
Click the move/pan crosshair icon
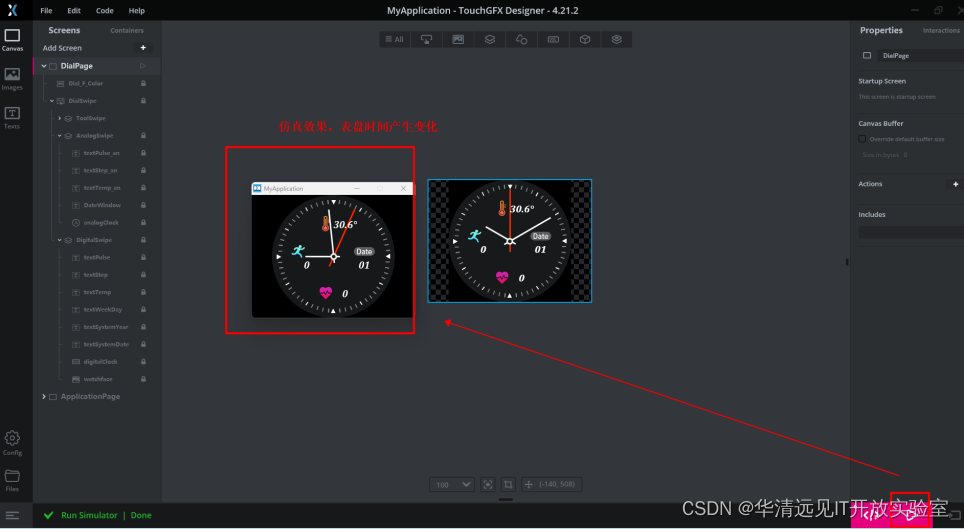[528, 485]
